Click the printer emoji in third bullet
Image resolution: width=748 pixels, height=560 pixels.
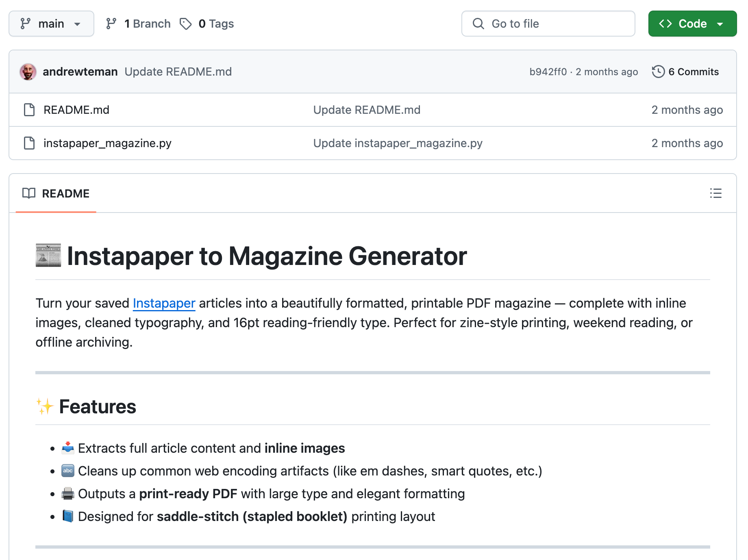pos(68,493)
